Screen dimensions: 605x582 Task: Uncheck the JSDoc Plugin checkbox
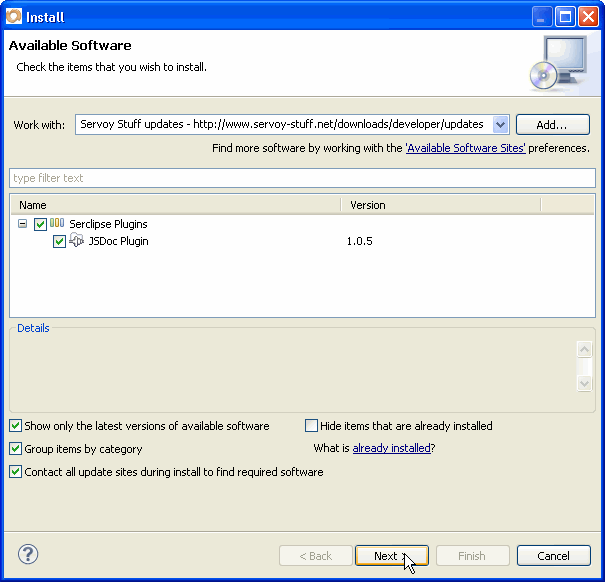59,242
